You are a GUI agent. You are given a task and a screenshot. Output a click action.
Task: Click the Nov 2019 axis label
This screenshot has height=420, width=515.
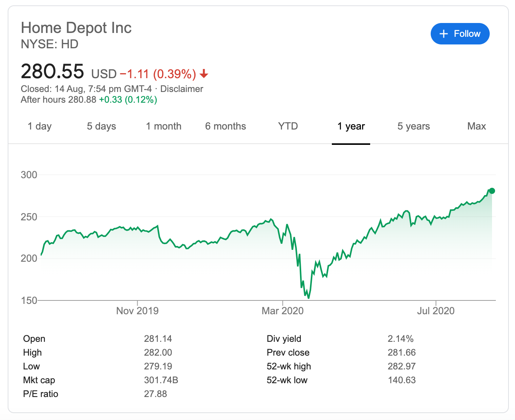click(x=137, y=310)
